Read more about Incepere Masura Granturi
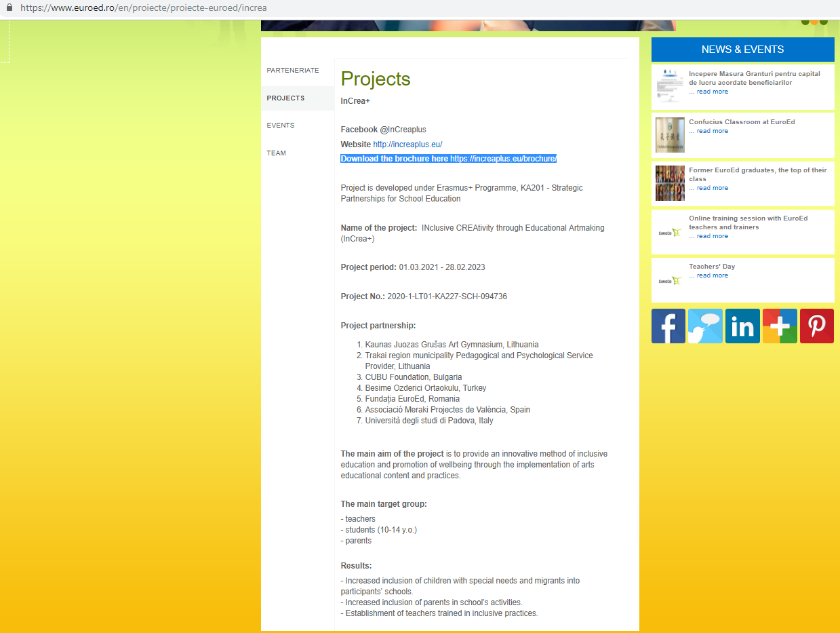840x633 pixels. pos(712,92)
